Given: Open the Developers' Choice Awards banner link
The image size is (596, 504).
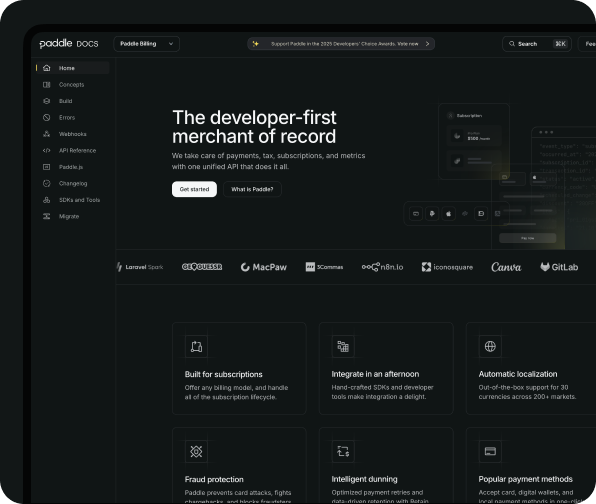Looking at the screenshot, I should tap(341, 44).
